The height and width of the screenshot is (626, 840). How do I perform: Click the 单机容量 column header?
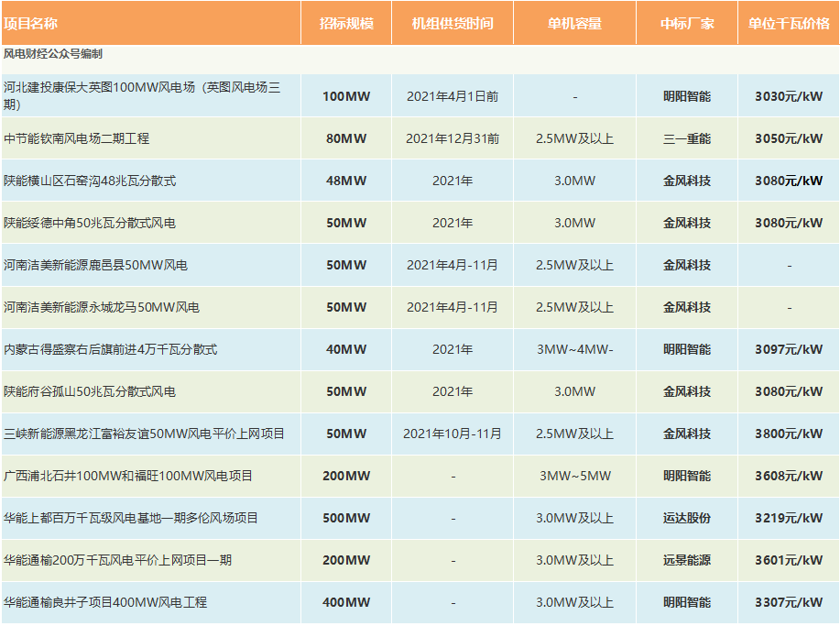tap(575, 24)
